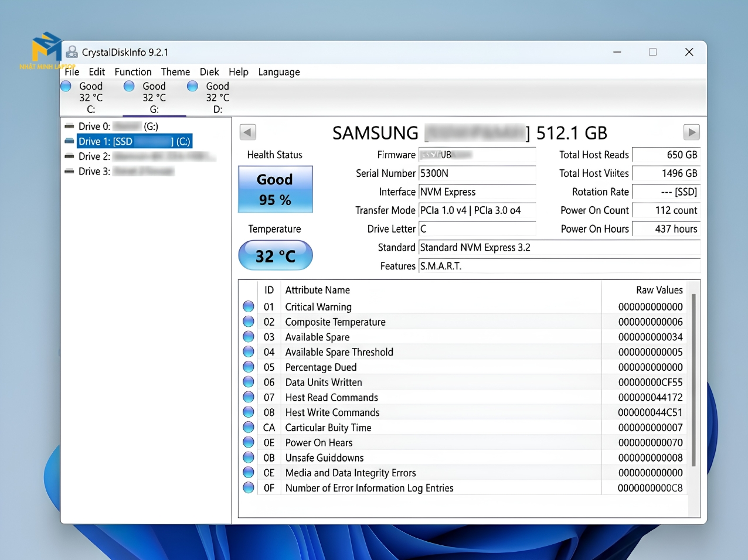
Task: Click raw value 00000000CF55
Action: point(650,383)
